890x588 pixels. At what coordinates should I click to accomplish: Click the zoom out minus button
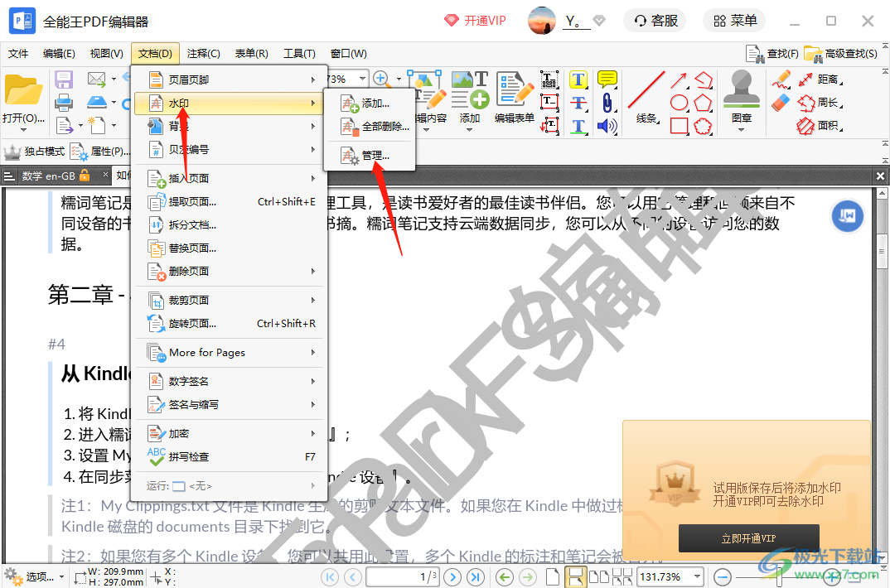click(x=722, y=577)
